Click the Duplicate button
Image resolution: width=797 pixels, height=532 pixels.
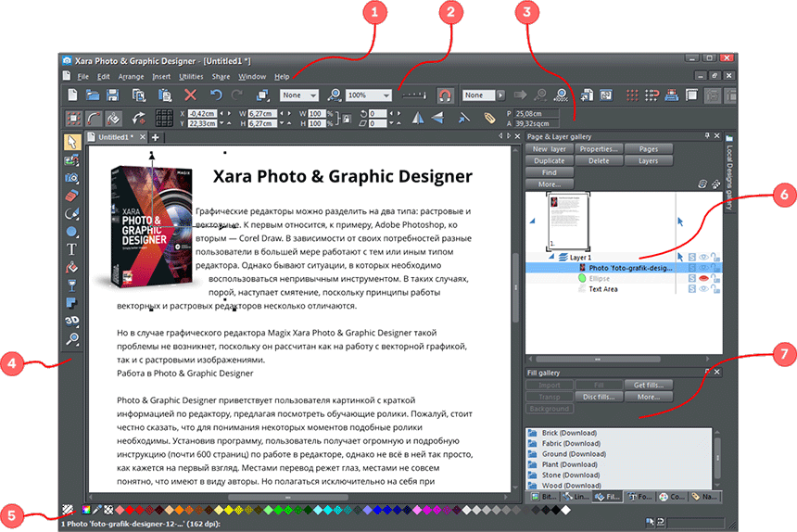click(550, 160)
